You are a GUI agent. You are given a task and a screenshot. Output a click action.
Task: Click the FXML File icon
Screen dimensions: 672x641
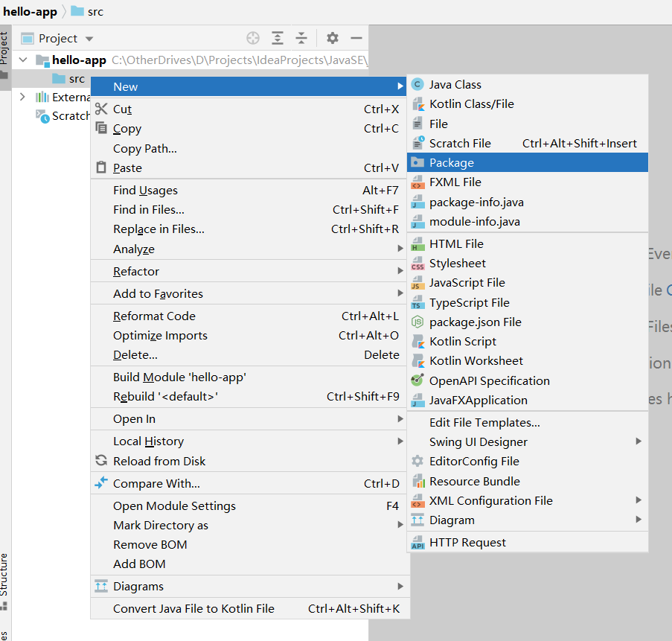(x=417, y=182)
